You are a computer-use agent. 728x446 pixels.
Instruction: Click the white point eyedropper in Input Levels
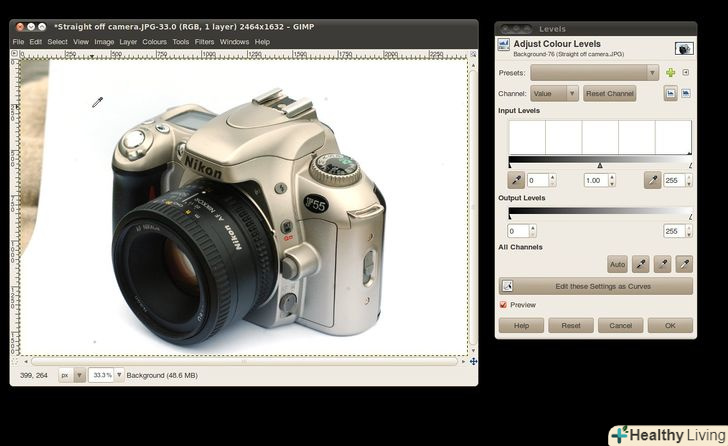[652, 180]
